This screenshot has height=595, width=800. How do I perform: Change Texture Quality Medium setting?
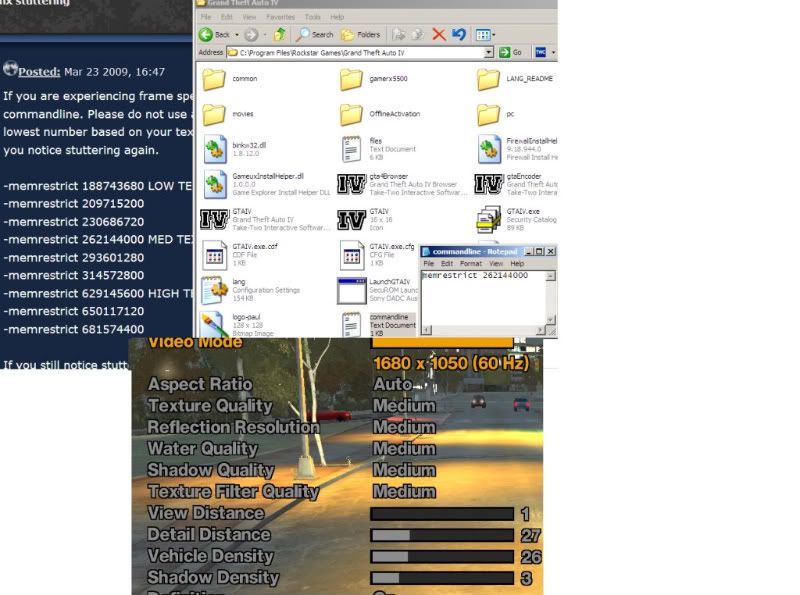click(404, 406)
